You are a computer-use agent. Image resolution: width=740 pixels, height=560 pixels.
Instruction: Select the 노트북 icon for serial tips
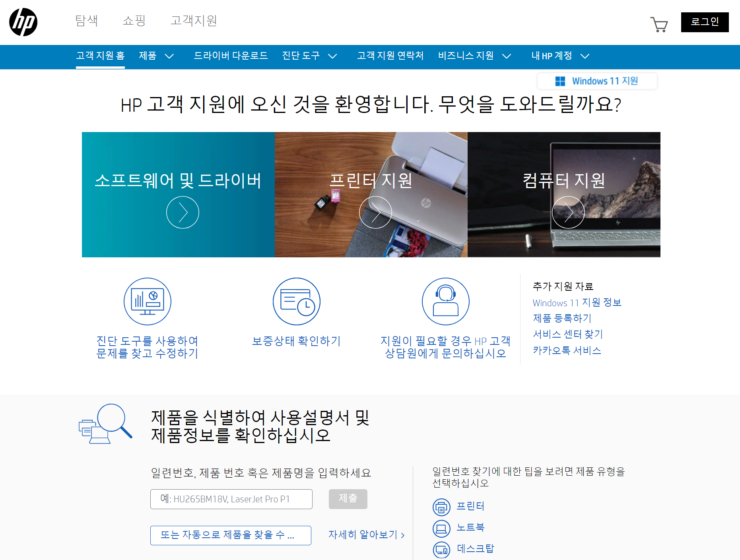441,529
